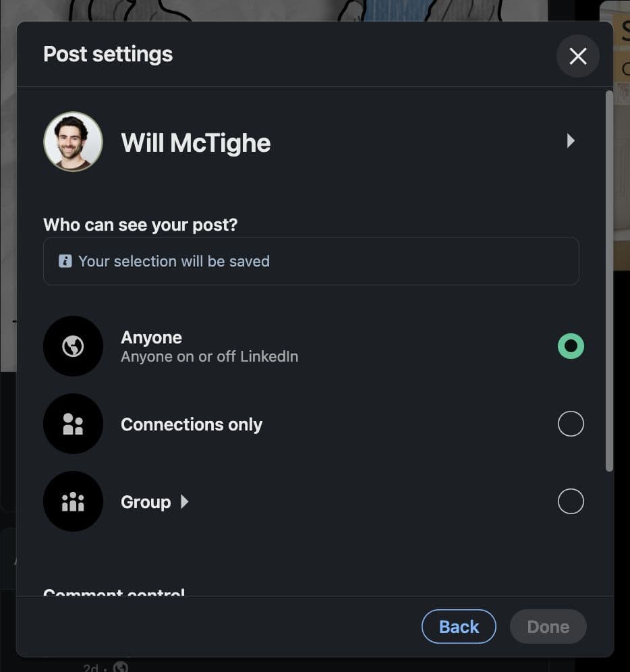The image size is (630, 672).
Task: Click the Group option label
Action: (x=146, y=502)
